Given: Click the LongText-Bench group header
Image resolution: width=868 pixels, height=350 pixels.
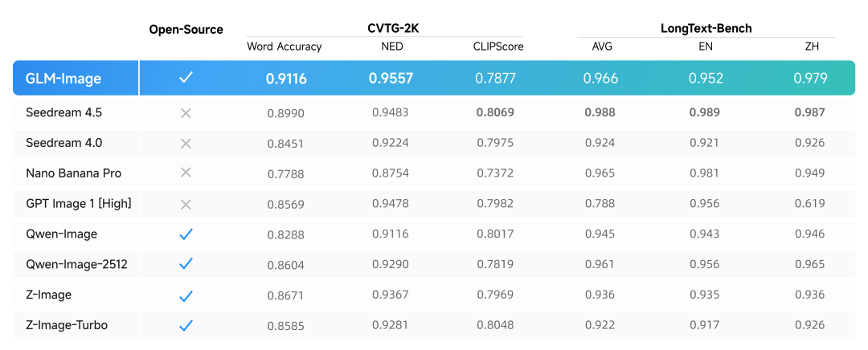Looking at the screenshot, I should pyautogui.click(x=706, y=28).
